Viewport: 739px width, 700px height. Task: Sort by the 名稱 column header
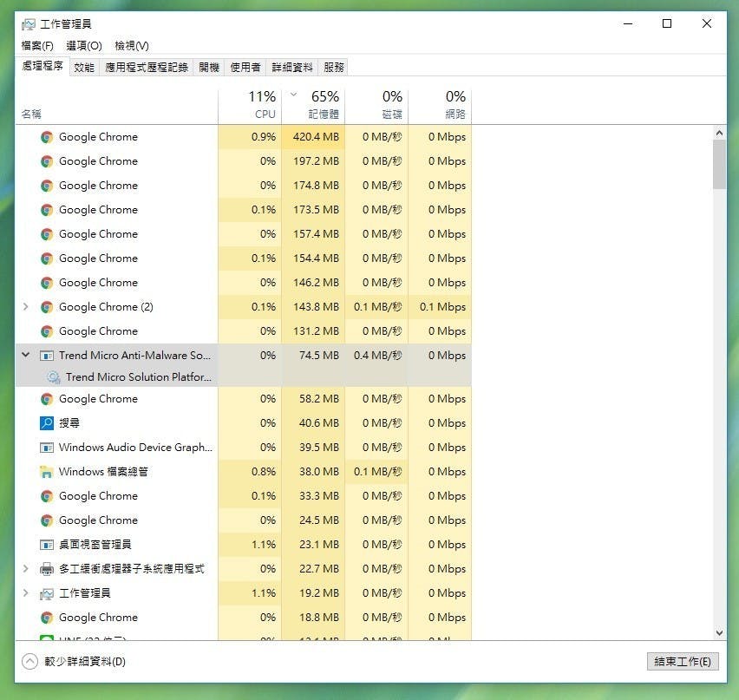(117, 106)
